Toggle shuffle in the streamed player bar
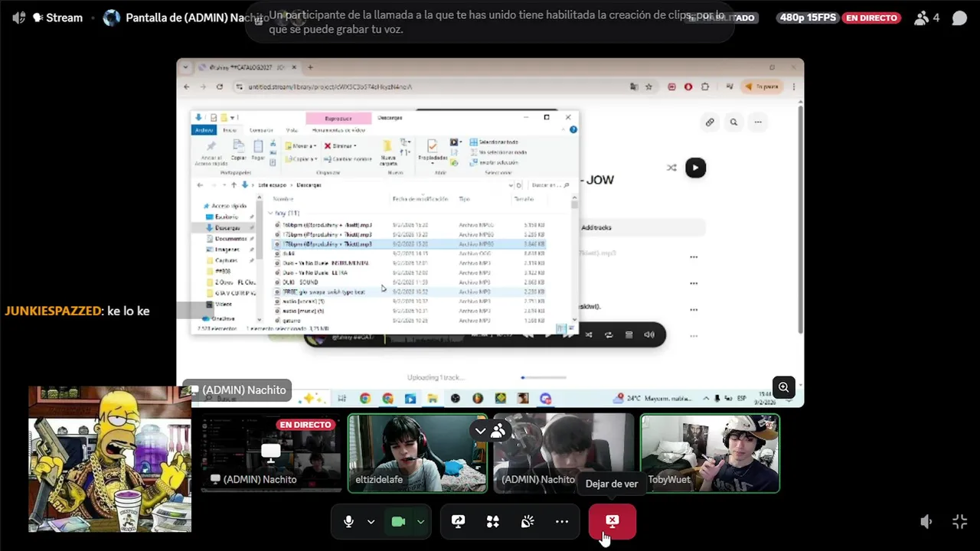 tap(588, 334)
